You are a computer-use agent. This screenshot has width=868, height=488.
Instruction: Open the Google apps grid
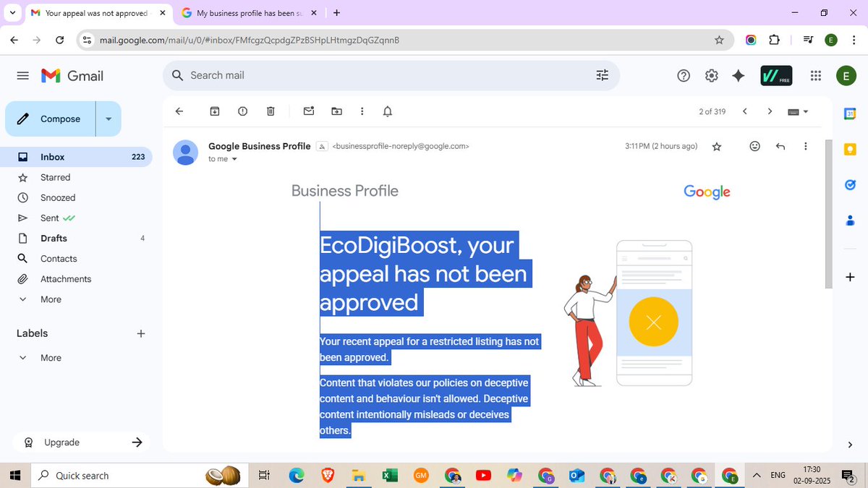[x=816, y=76]
